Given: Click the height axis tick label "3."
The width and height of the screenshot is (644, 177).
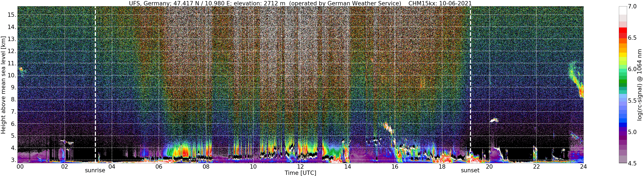Looking at the screenshot, I should pos(13,160).
